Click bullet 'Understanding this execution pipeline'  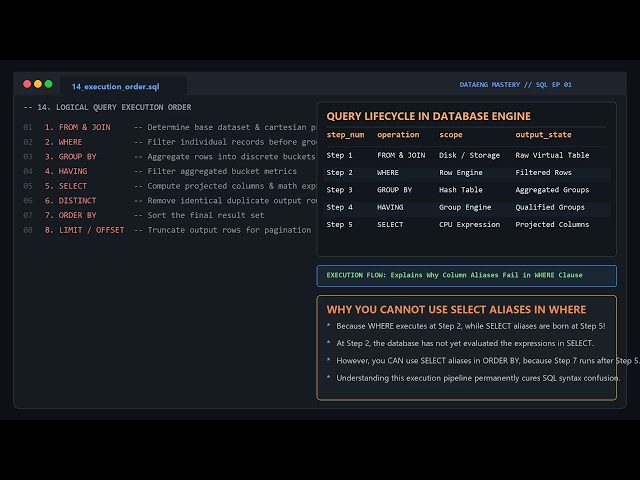(x=478, y=378)
